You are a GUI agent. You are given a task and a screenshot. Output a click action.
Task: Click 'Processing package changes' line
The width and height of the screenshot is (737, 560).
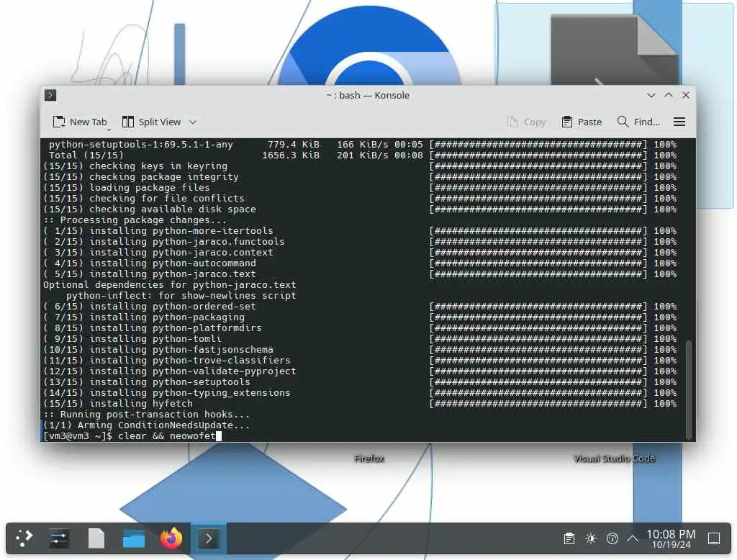(135, 220)
